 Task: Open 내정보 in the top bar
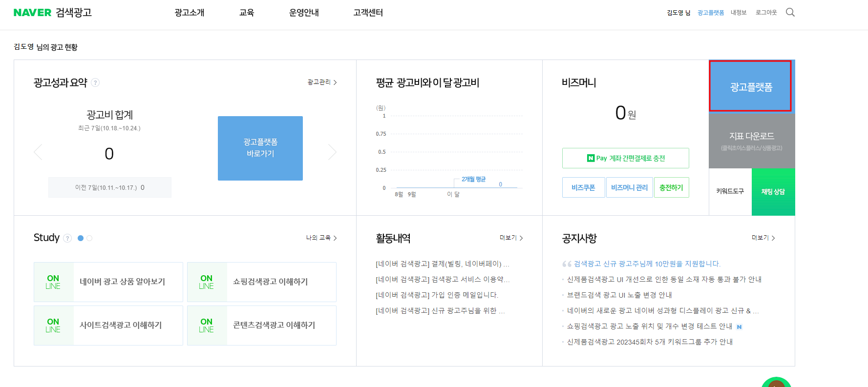tap(739, 13)
